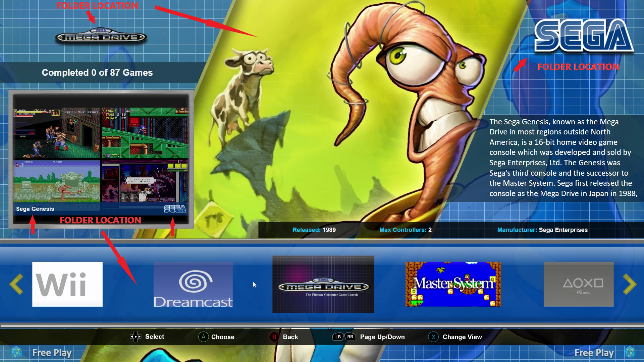Screen dimensions: 644x362
Task: Click the Completed 0 of 87 Games text
Action: coord(97,72)
